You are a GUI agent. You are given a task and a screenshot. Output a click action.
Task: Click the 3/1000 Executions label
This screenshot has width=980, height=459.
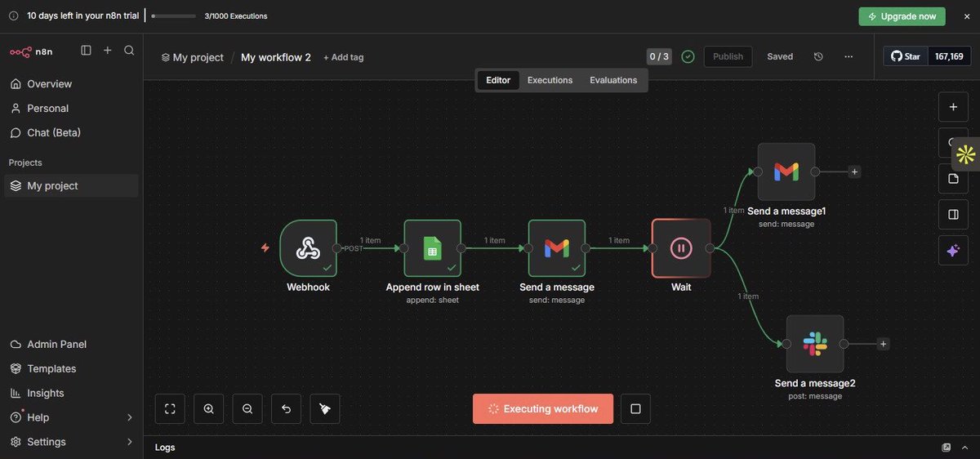[x=236, y=16]
